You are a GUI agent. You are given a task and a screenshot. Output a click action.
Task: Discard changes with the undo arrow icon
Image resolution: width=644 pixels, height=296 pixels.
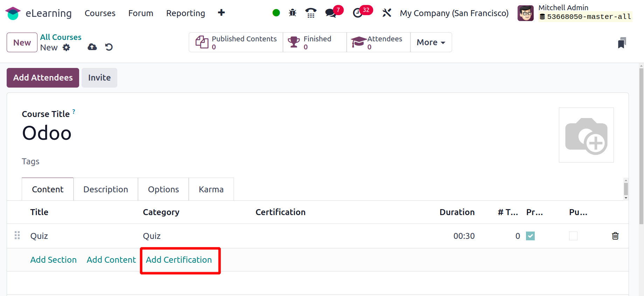coord(109,47)
